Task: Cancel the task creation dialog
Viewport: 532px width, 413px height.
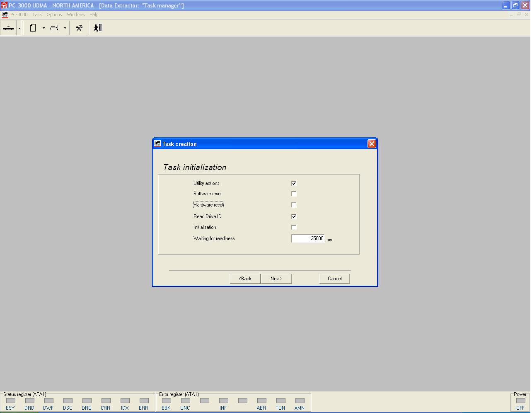Action: (x=334, y=279)
